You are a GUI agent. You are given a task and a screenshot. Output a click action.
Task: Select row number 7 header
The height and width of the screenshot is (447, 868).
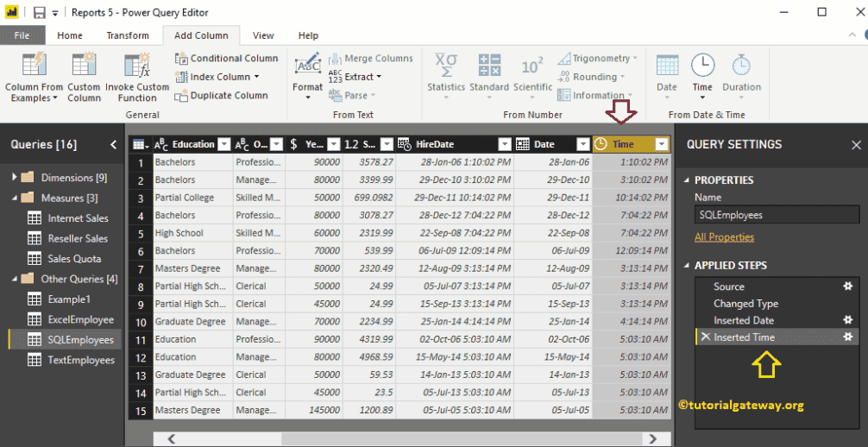click(x=141, y=268)
